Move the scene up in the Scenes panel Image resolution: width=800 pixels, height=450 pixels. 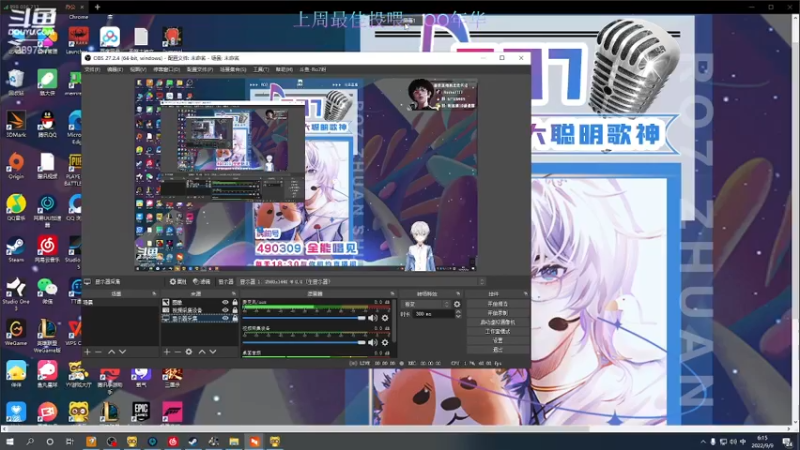pos(111,352)
